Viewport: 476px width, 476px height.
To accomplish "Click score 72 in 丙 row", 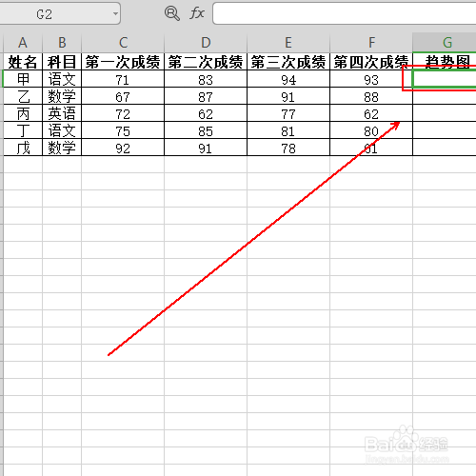I will [x=123, y=113].
